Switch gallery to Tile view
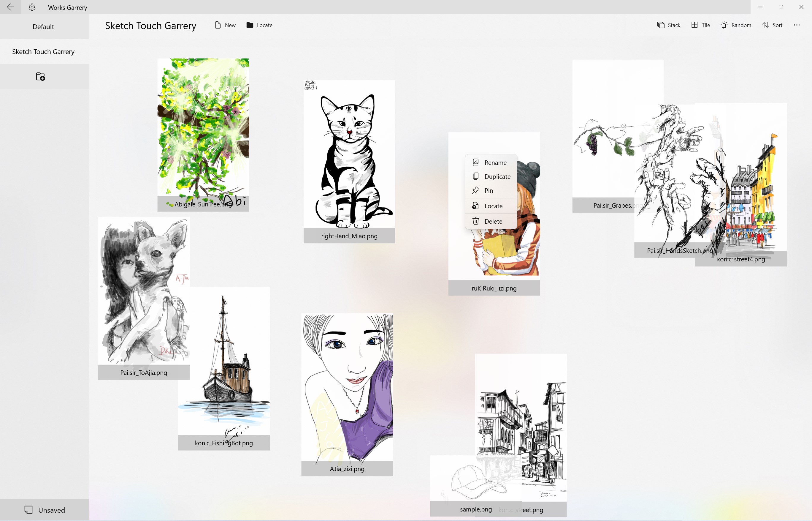The image size is (812, 521). click(x=700, y=25)
